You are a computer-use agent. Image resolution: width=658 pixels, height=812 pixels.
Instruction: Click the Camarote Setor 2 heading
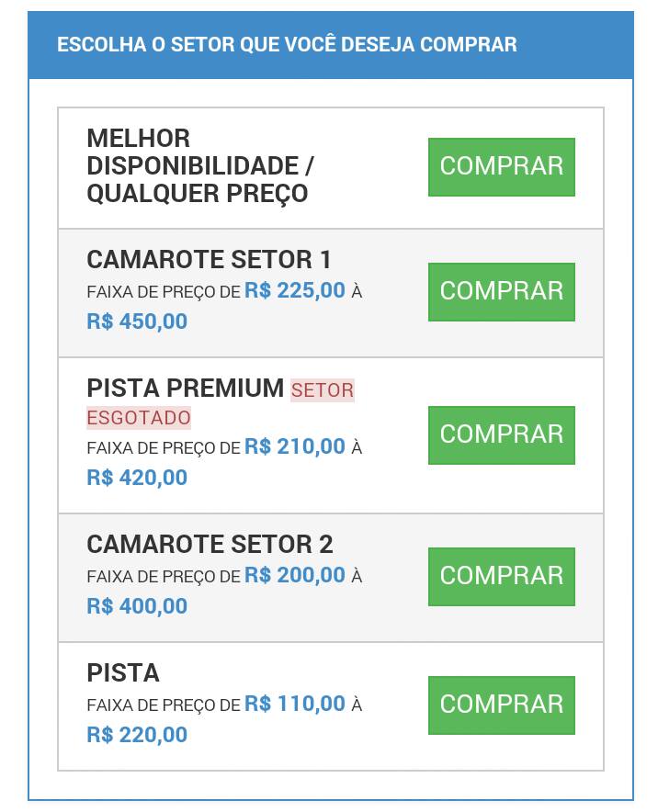210,545
